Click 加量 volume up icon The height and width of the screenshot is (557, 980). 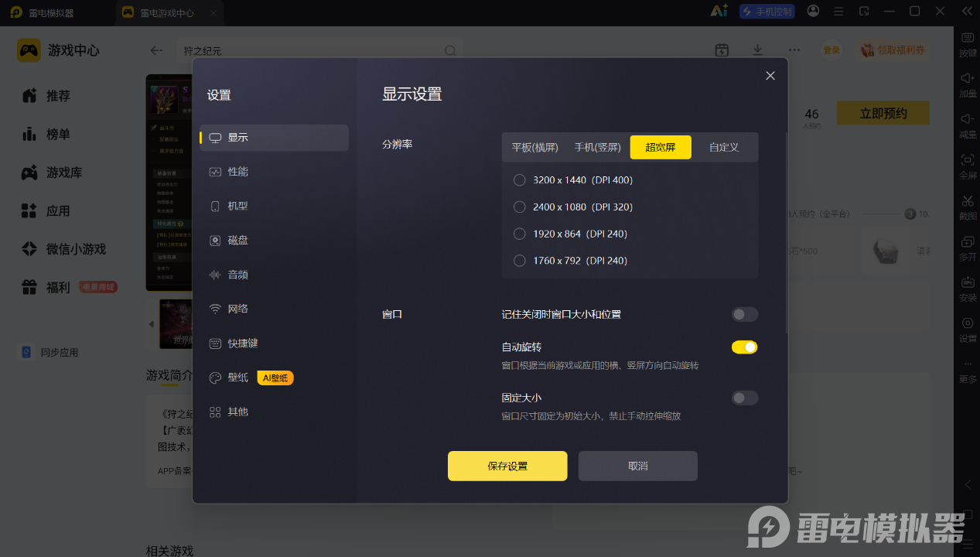click(968, 85)
